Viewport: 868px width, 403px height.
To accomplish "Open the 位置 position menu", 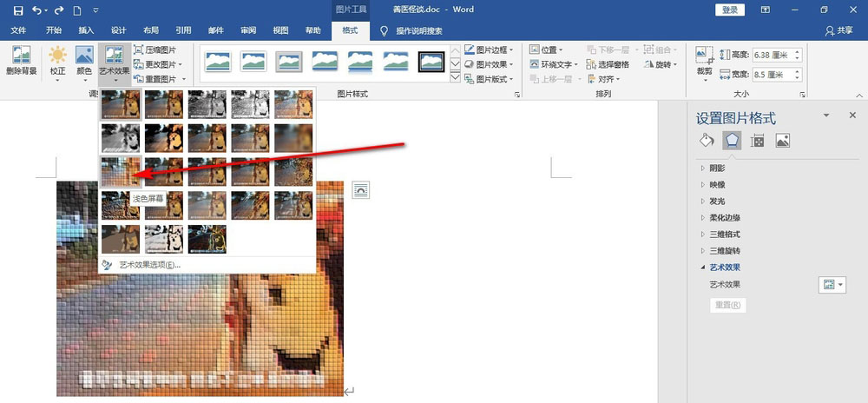I will coord(546,50).
